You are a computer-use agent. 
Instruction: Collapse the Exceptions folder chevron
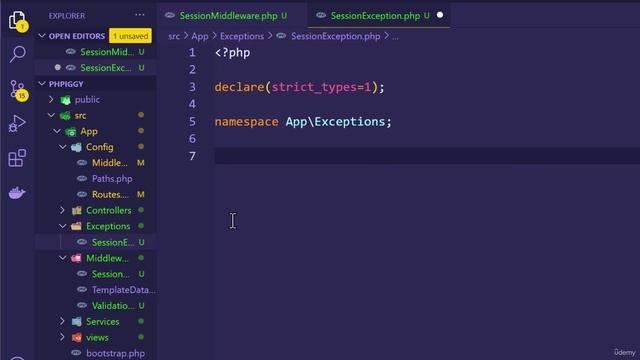(62, 226)
